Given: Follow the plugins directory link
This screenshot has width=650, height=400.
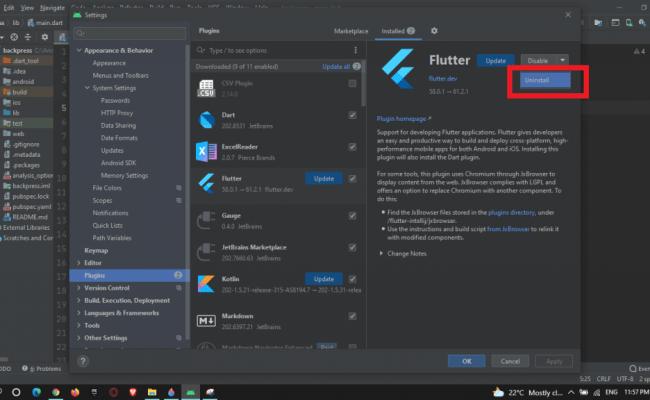Looking at the screenshot, I should pyautogui.click(x=511, y=212).
